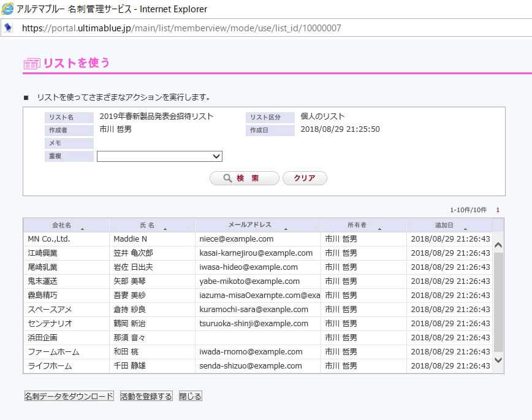Select the 千田 静雄 name cell
This screenshot has width=532, height=420.
tap(152, 366)
